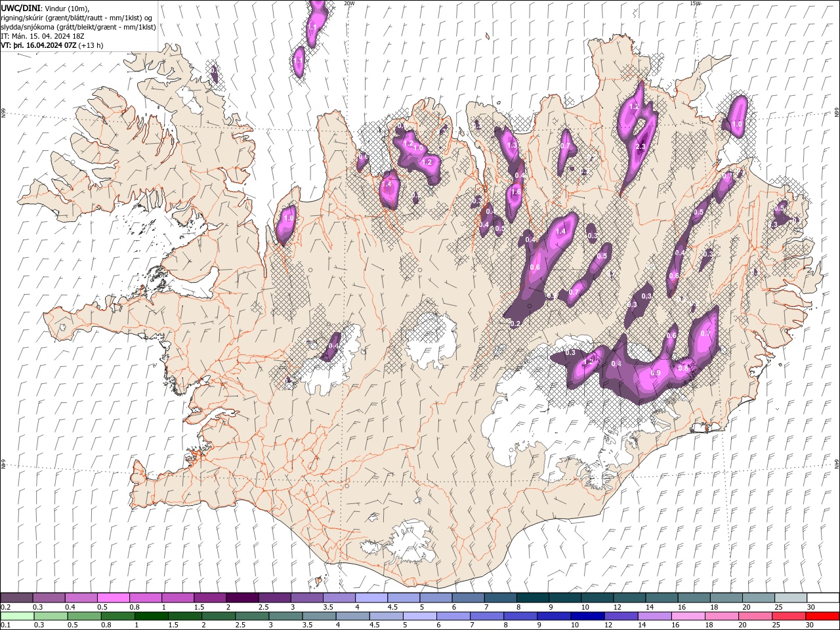Click the 15W longitude label at the top

point(695,3)
